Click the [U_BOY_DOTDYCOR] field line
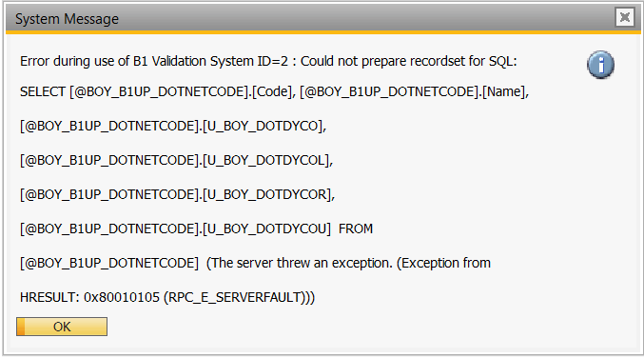Screen dimensions: 644x358 (177, 194)
